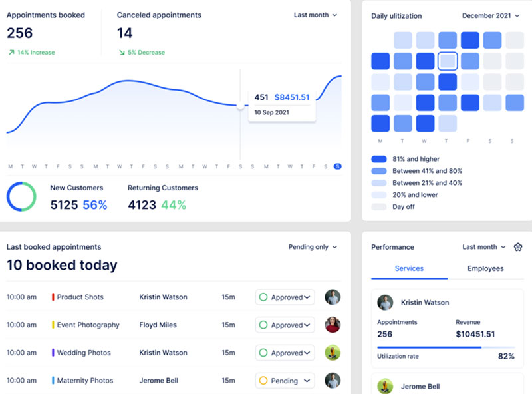Viewport: 532px width, 394px height.
Task: Open the Last month dropdown above chart
Action: [315, 15]
